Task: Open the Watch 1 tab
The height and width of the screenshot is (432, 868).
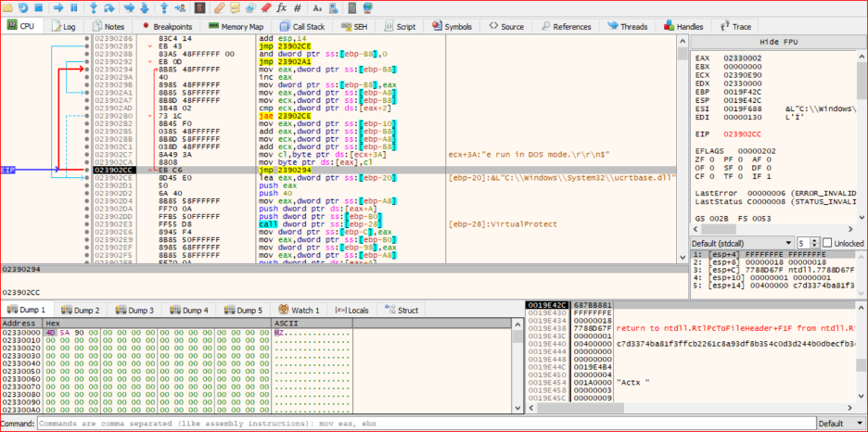Action: point(299,311)
